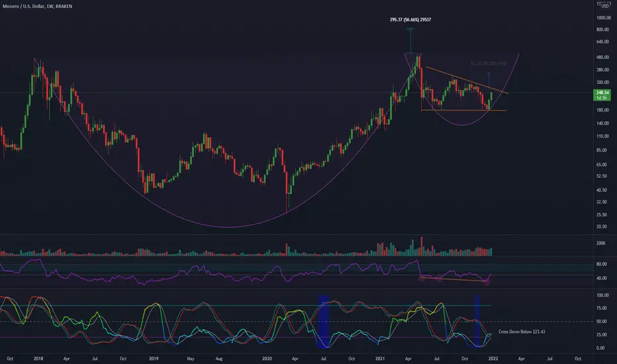Click the 100.00 label on stochastic scale
The width and height of the screenshot is (617, 364).
click(x=602, y=295)
